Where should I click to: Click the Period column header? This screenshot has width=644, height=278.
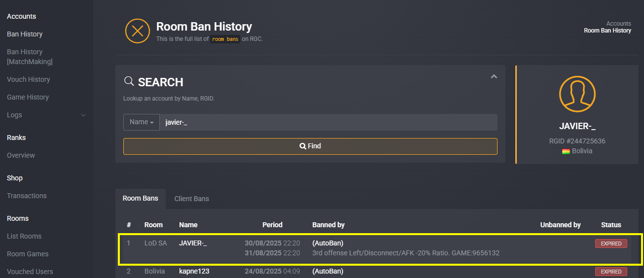[x=272, y=225]
